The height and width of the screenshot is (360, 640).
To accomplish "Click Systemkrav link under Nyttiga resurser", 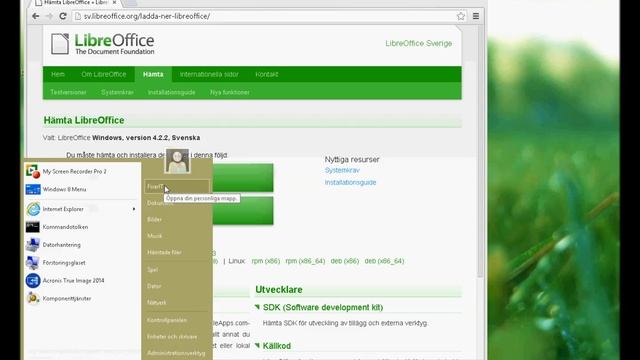I will click(x=342, y=170).
